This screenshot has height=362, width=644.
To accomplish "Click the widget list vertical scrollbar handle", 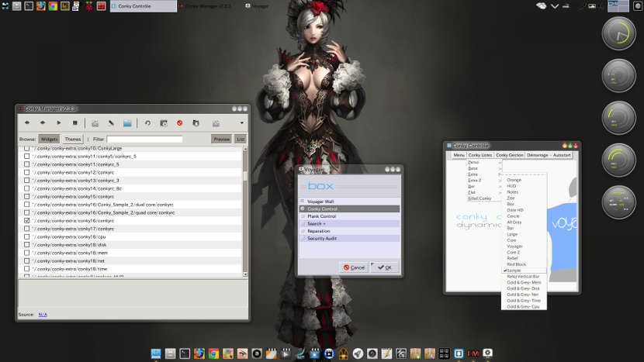I will (x=245, y=176).
